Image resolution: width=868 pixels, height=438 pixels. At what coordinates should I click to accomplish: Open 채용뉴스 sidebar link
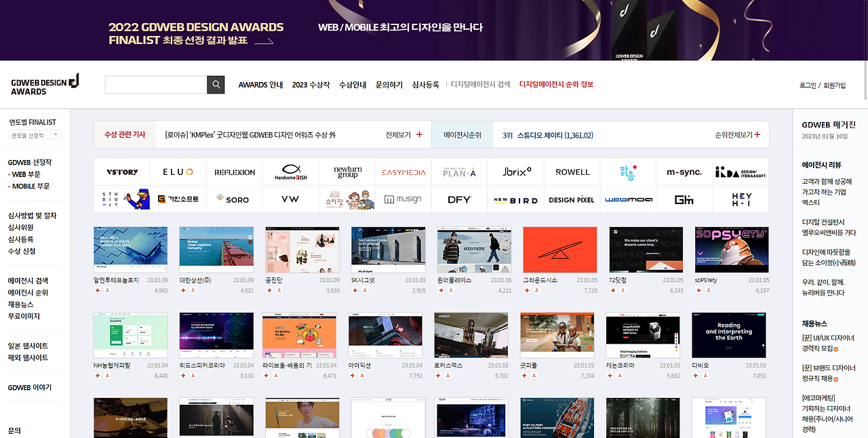point(21,304)
